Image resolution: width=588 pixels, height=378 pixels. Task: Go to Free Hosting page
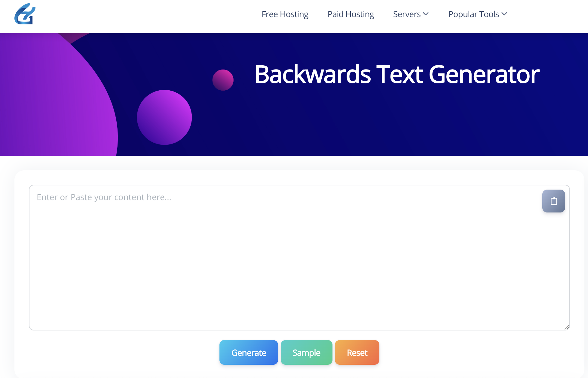pos(285,14)
